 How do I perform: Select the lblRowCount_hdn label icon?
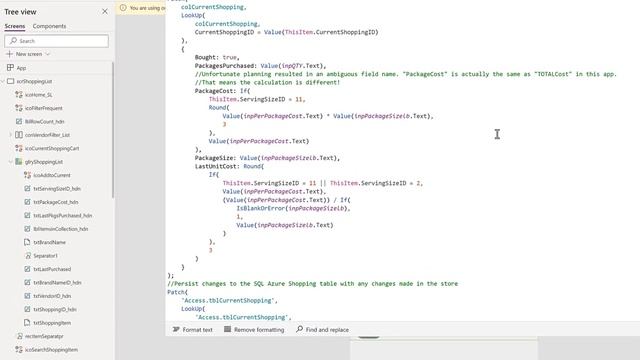click(x=19, y=122)
